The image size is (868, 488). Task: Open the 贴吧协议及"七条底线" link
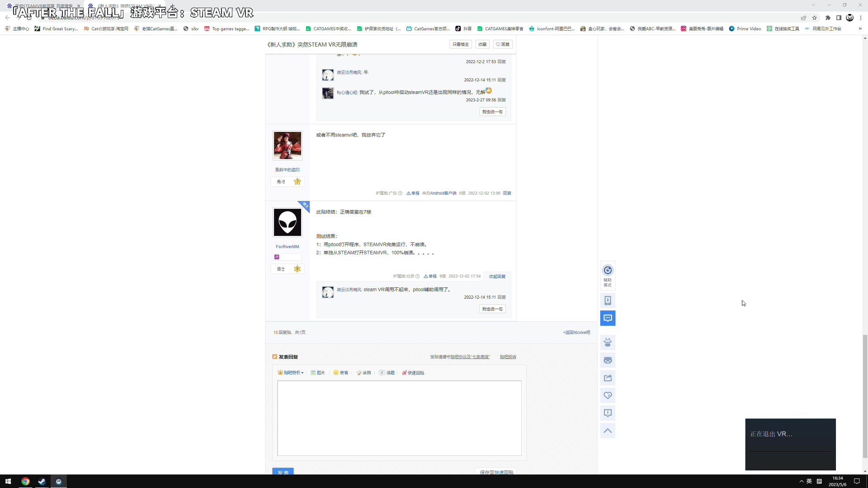tap(470, 357)
